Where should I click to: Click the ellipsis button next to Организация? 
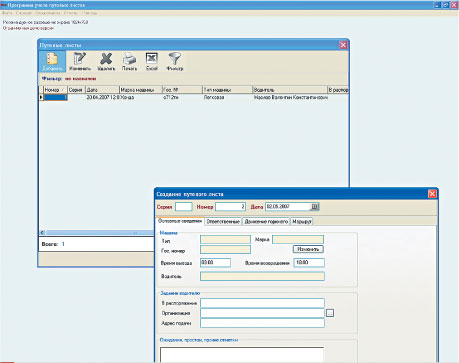point(330,313)
